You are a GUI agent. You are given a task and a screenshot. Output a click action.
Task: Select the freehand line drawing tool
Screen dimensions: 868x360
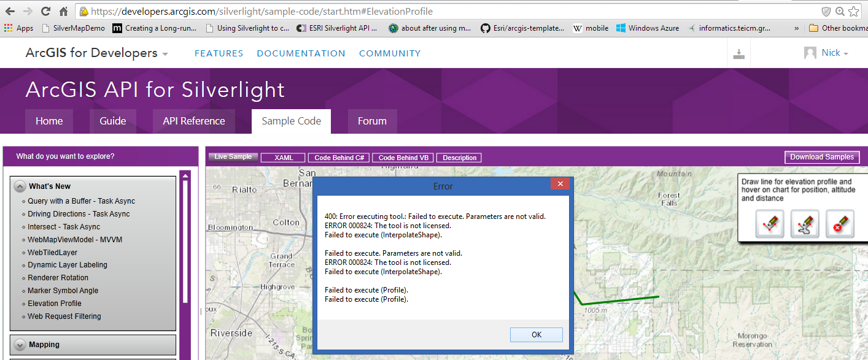pos(805,223)
